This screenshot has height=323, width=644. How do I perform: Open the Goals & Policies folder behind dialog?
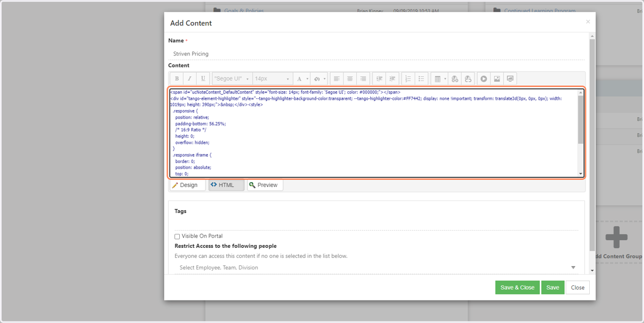pyautogui.click(x=244, y=10)
